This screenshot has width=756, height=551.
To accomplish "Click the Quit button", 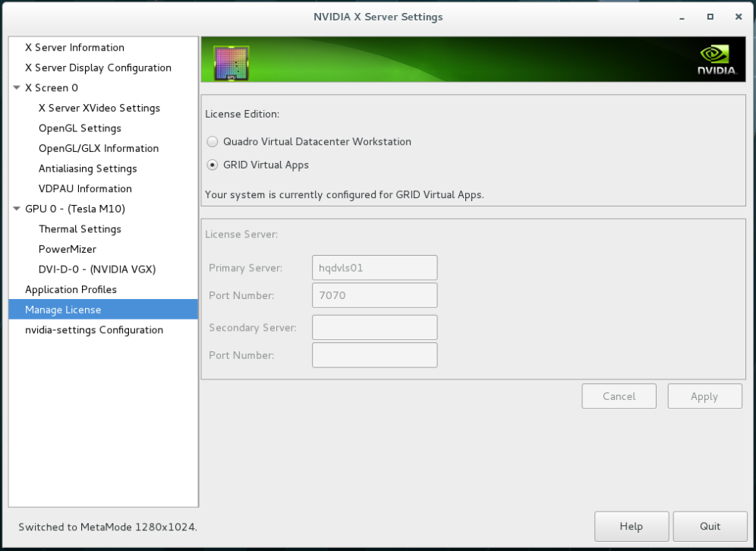I will 710,526.
